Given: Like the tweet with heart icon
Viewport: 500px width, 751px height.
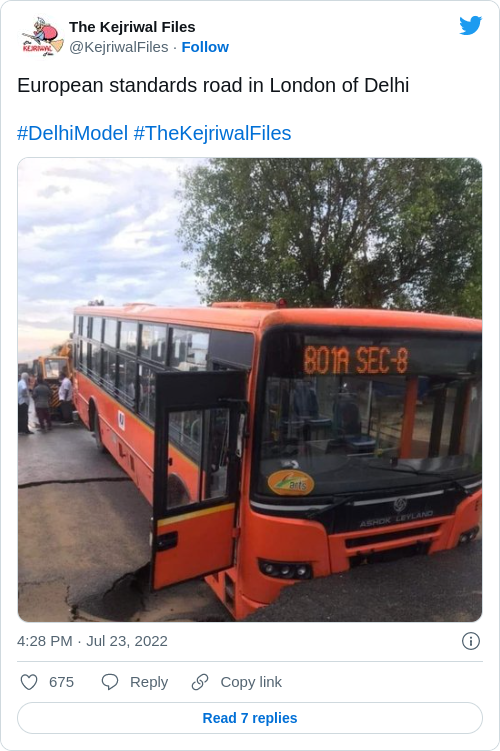Looking at the screenshot, I should (x=29, y=682).
